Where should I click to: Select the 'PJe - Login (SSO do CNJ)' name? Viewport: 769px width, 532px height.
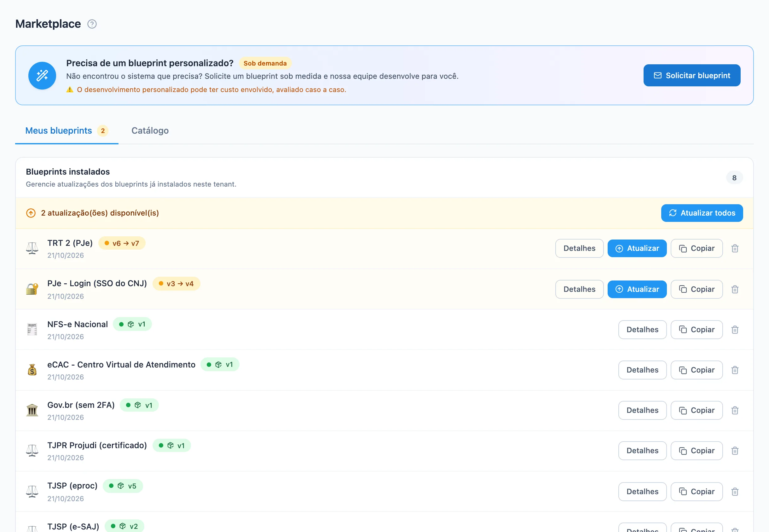coord(97,283)
